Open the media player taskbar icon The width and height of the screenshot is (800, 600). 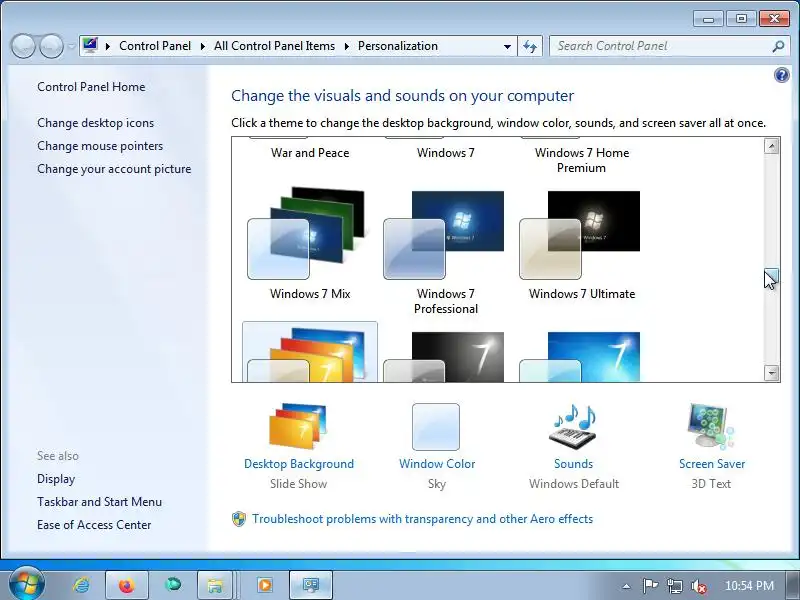point(265,585)
